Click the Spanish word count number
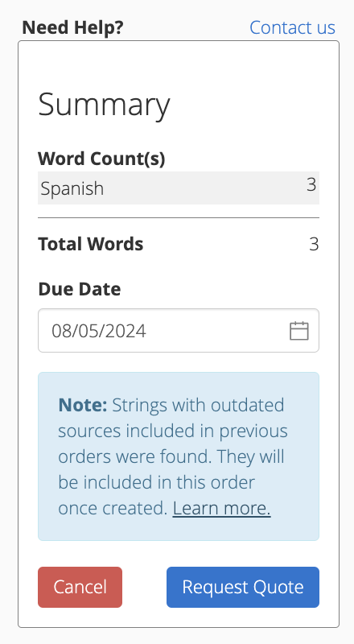This screenshot has width=354, height=644. (x=311, y=185)
